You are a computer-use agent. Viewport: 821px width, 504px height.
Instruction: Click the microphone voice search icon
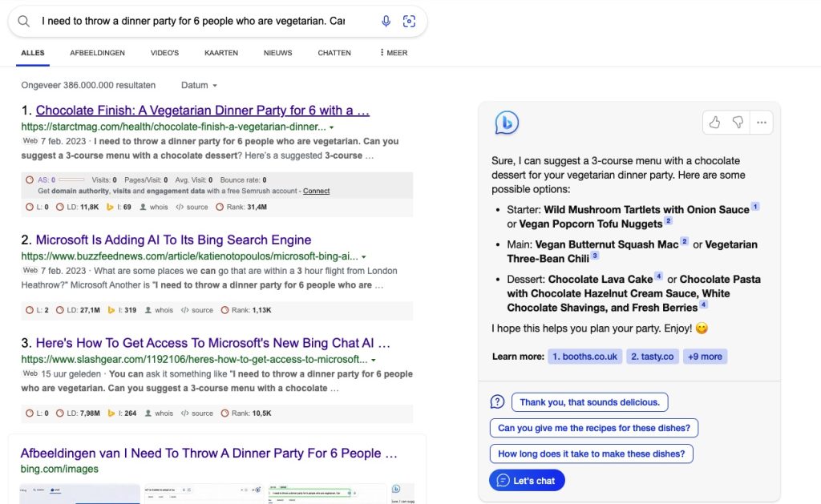(x=386, y=21)
